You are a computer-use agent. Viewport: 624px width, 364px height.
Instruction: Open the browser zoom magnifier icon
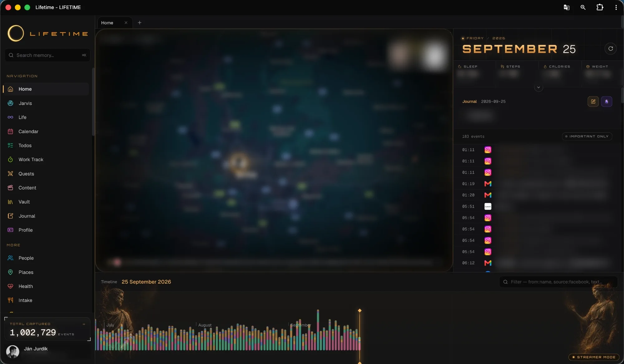[x=583, y=7]
